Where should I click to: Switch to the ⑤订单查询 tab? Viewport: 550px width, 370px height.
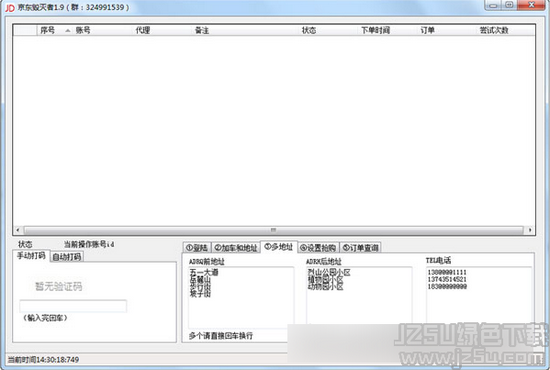[x=361, y=248]
